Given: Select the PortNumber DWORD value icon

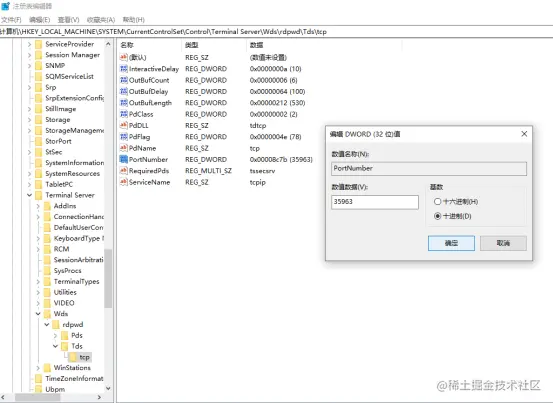Looking at the screenshot, I should 123,159.
